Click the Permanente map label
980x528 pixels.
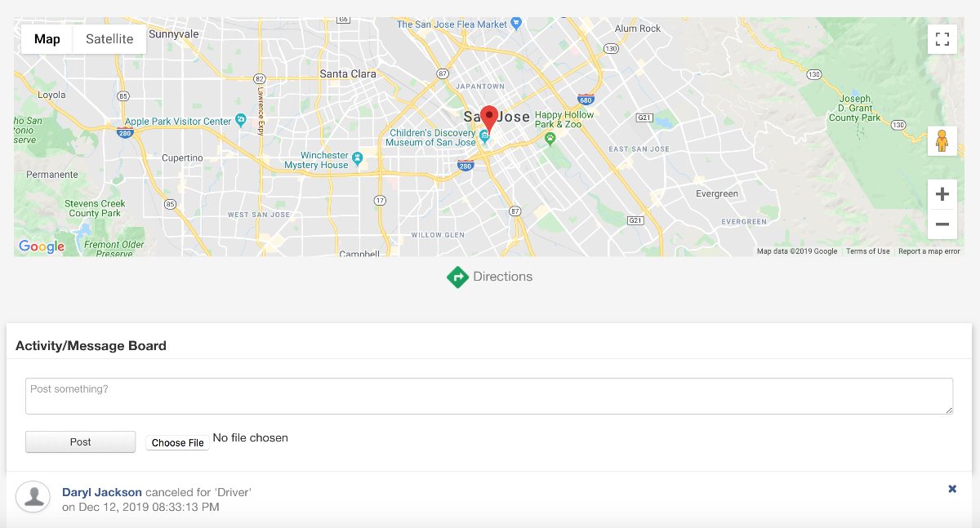coord(52,175)
